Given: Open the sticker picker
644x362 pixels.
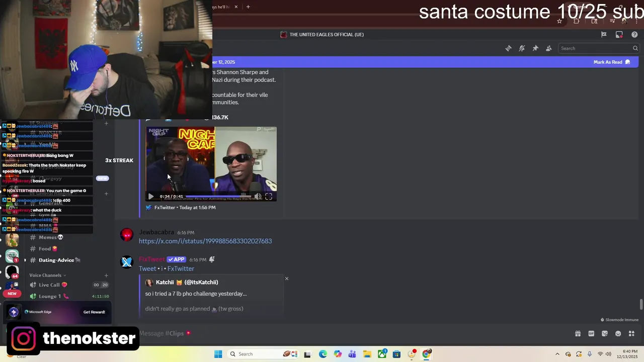Looking at the screenshot, I should [x=605, y=333].
